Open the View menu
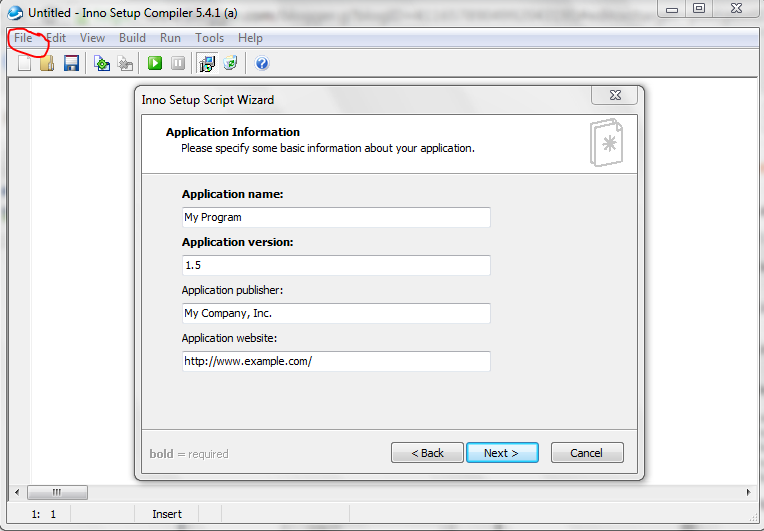The image size is (764, 531). click(93, 38)
